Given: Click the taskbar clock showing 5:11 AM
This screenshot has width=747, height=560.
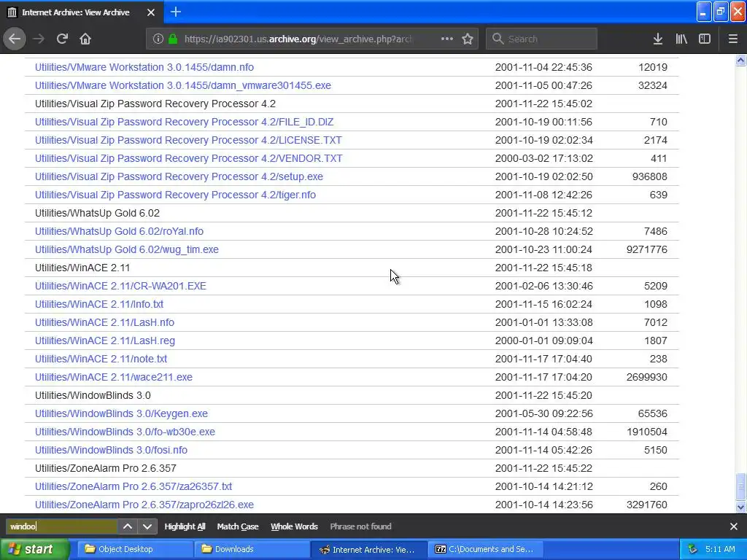Looking at the screenshot, I should pyautogui.click(x=720, y=549).
